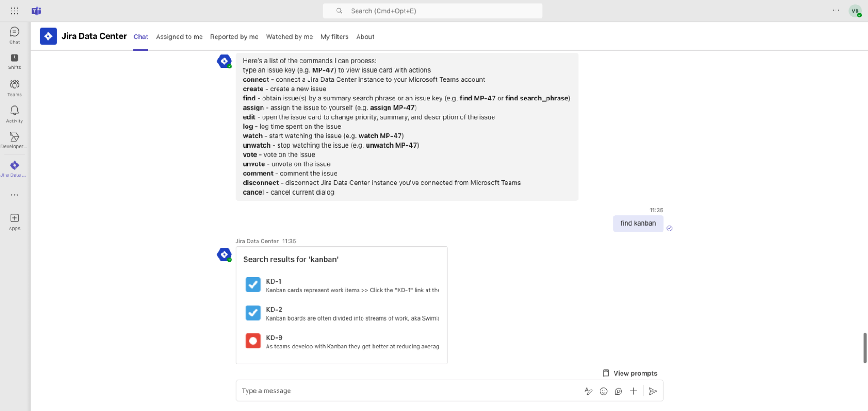
Task: Open Activity bell in the sidebar
Action: pos(15,115)
